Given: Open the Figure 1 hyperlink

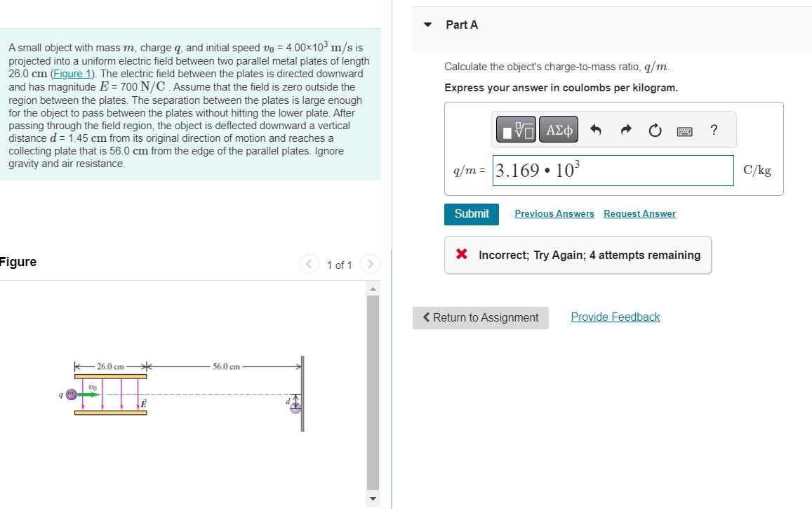Looking at the screenshot, I should (72, 73).
